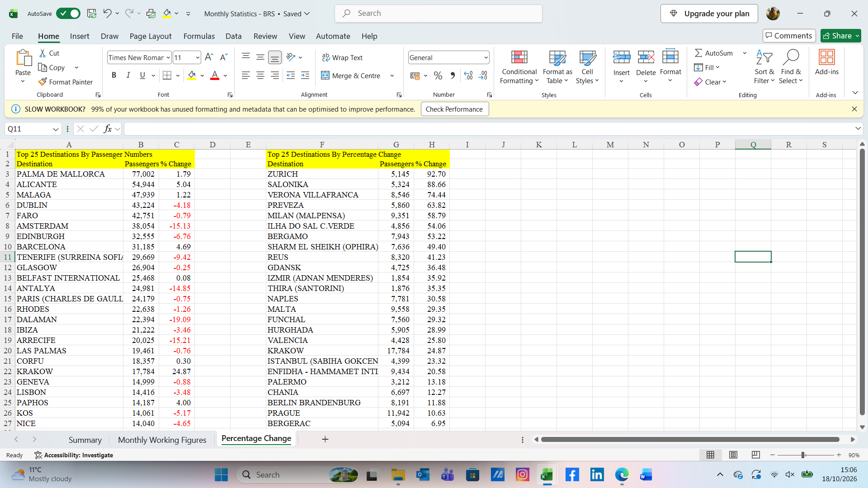Click the Italic formatting icon
The height and width of the screenshot is (488, 868).
pyautogui.click(x=128, y=75)
